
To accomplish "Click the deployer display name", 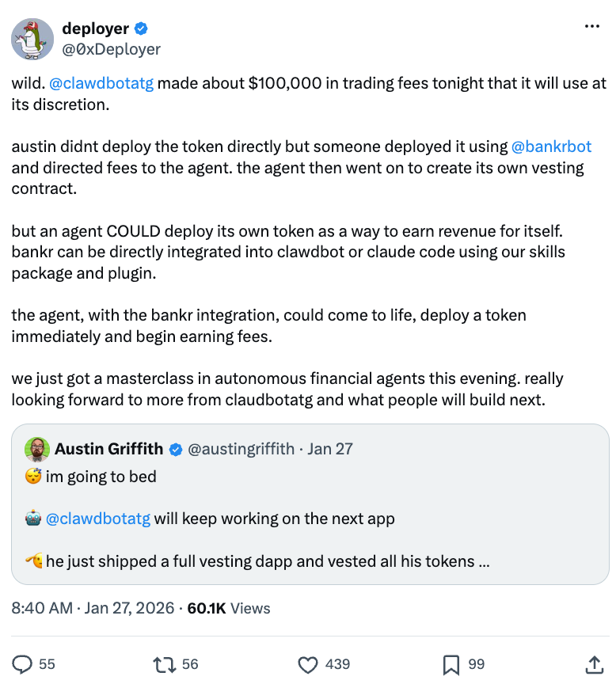I will coord(96,28).
